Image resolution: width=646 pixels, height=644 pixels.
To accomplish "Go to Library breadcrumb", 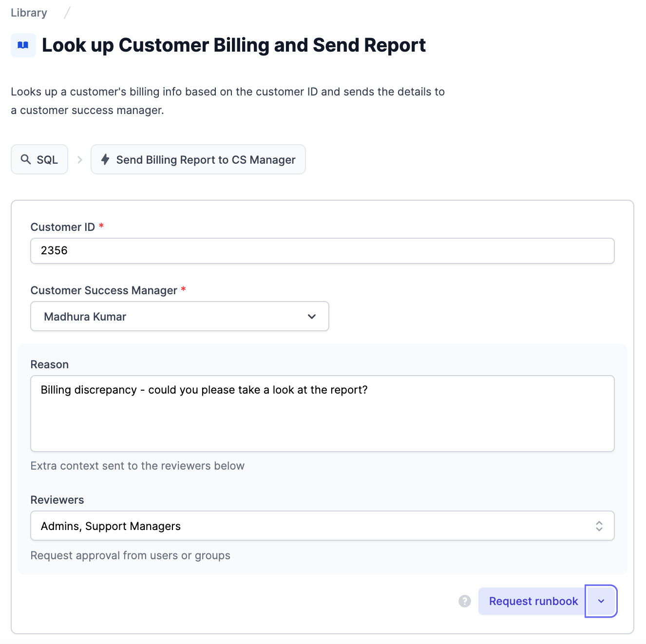I will point(29,13).
